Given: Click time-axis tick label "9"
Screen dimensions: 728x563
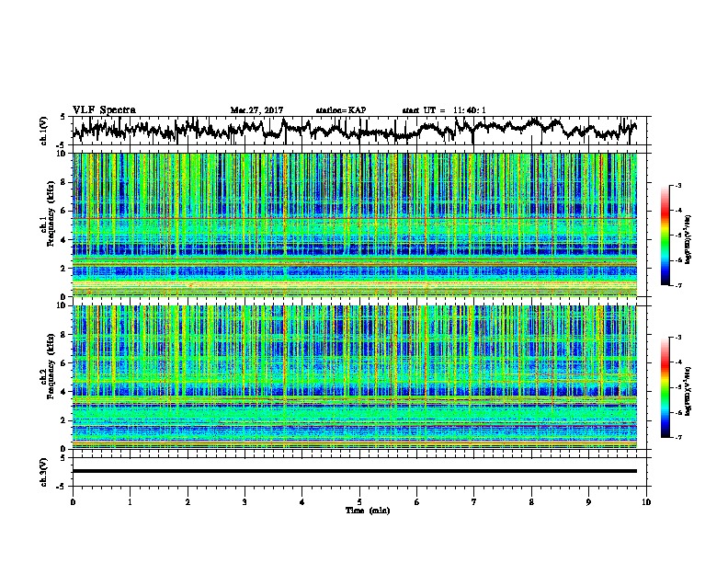Looking at the screenshot, I should pyautogui.click(x=588, y=502).
